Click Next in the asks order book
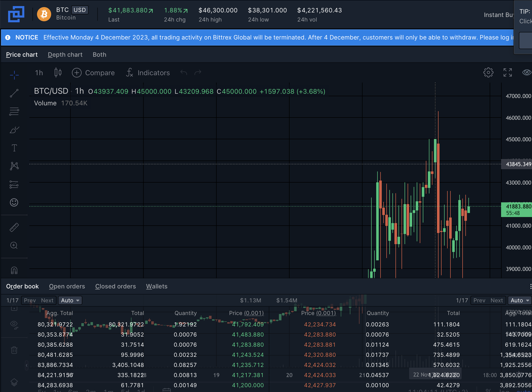Screen dimensions: 532x392 (497, 300)
